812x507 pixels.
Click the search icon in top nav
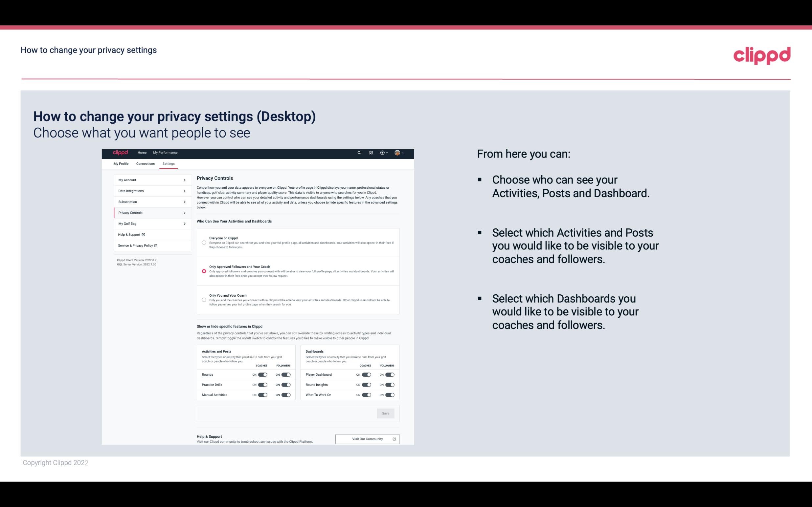359,153
